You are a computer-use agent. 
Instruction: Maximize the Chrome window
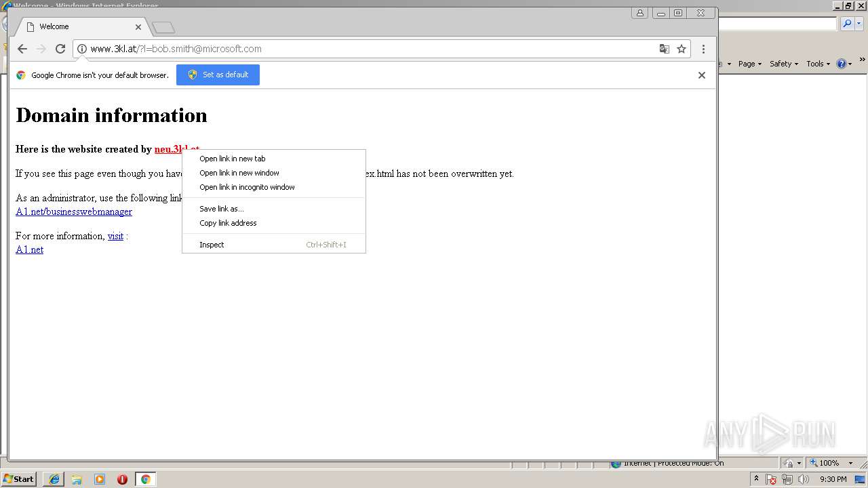[x=678, y=13]
